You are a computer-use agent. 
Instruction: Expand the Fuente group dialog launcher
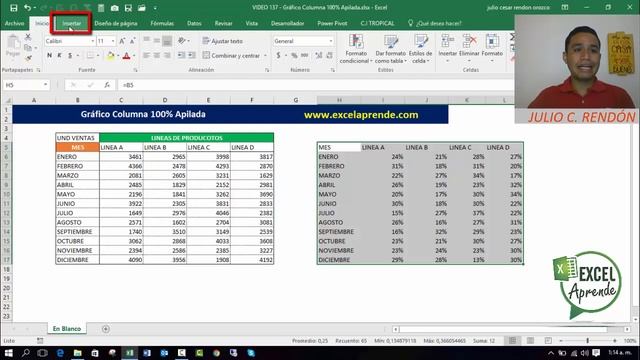[136, 70]
